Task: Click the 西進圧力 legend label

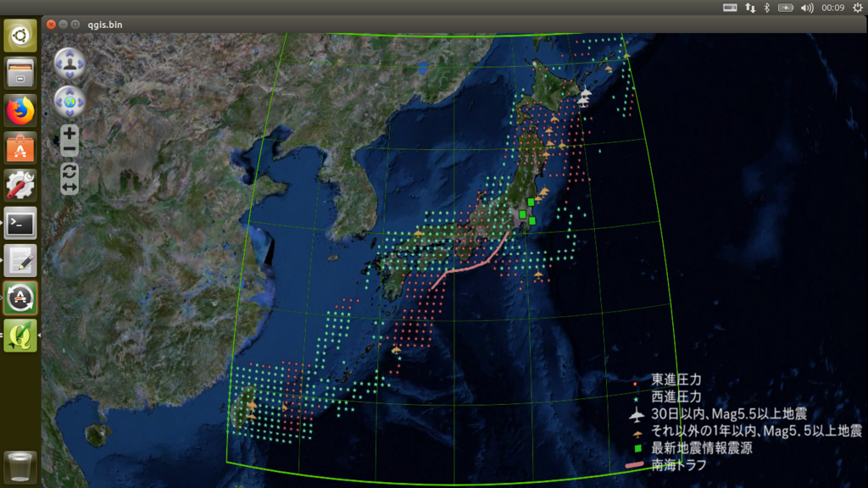Action: [676, 396]
